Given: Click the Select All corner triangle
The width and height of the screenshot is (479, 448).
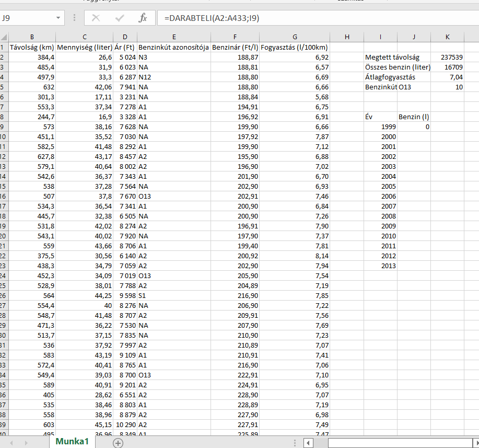Looking at the screenshot, I should pyautogui.click(x=4, y=37).
